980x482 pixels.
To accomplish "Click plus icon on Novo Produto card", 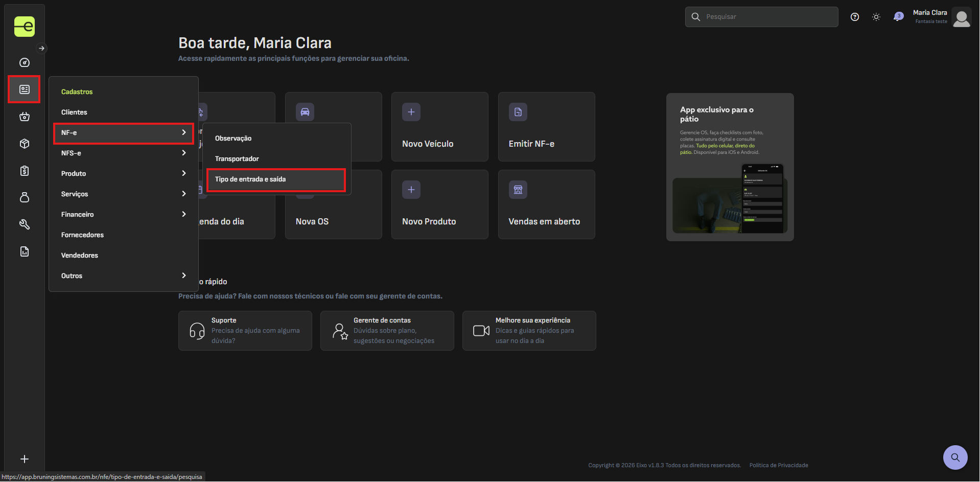I will [x=411, y=190].
